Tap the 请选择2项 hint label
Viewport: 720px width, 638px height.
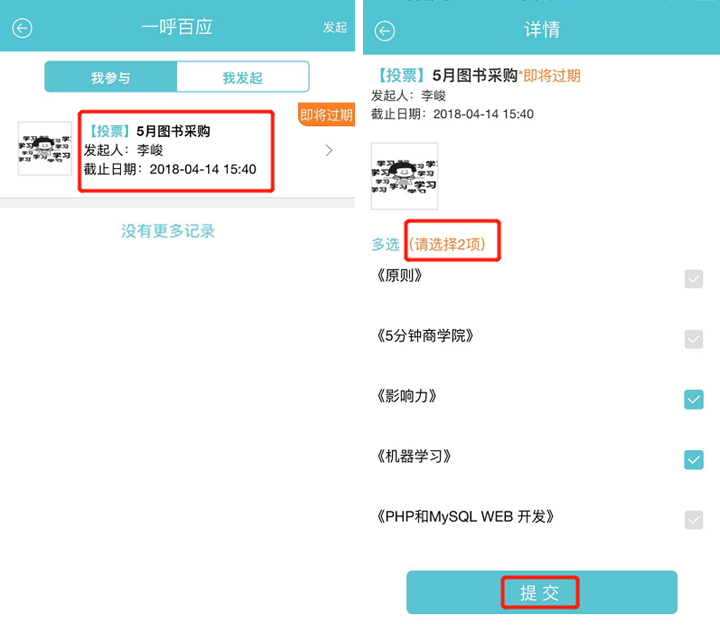coord(447,244)
